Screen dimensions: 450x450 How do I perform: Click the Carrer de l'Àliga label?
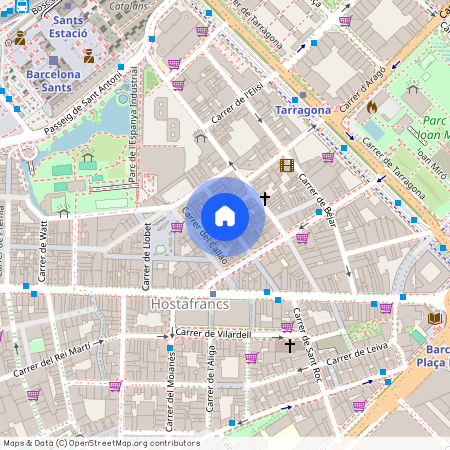(x=210, y=378)
